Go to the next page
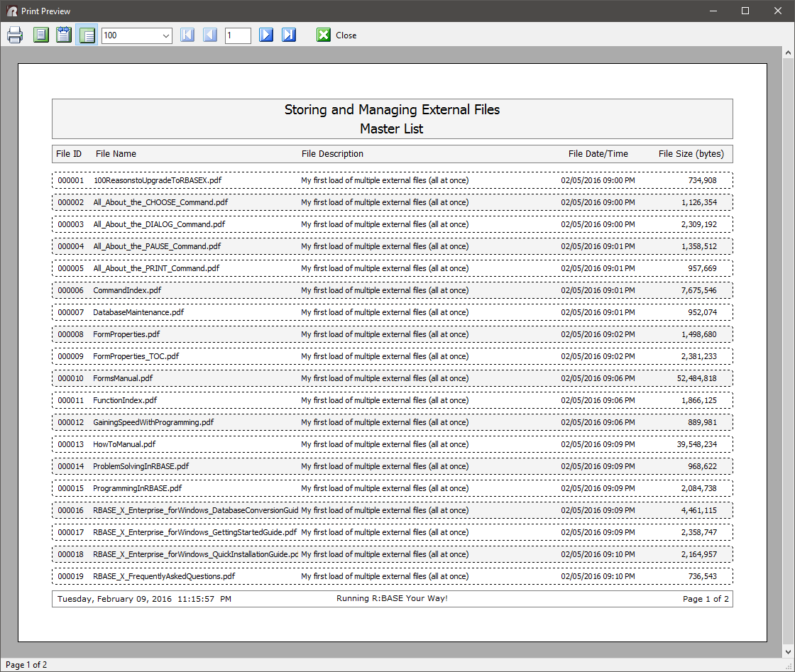The width and height of the screenshot is (795, 672). tap(266, 35)
